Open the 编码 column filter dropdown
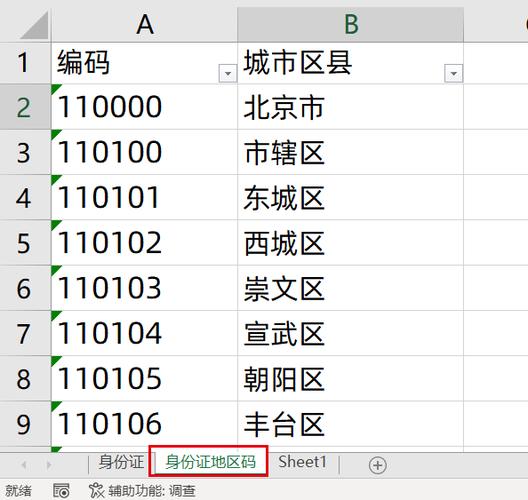Image resolution: width=528 pixels, height=500 pixels. (x=228, y=73)
